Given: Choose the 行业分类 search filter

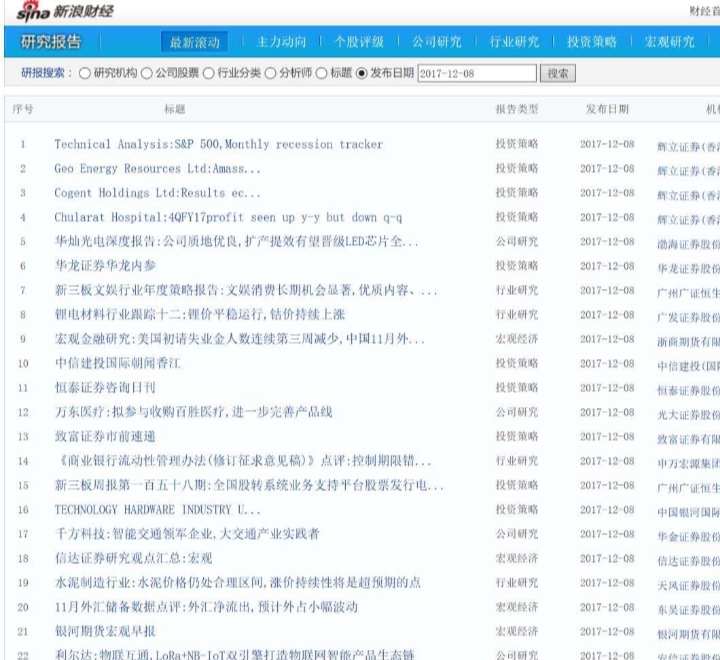Looking at the screenshot, I should tap(208, 74).
